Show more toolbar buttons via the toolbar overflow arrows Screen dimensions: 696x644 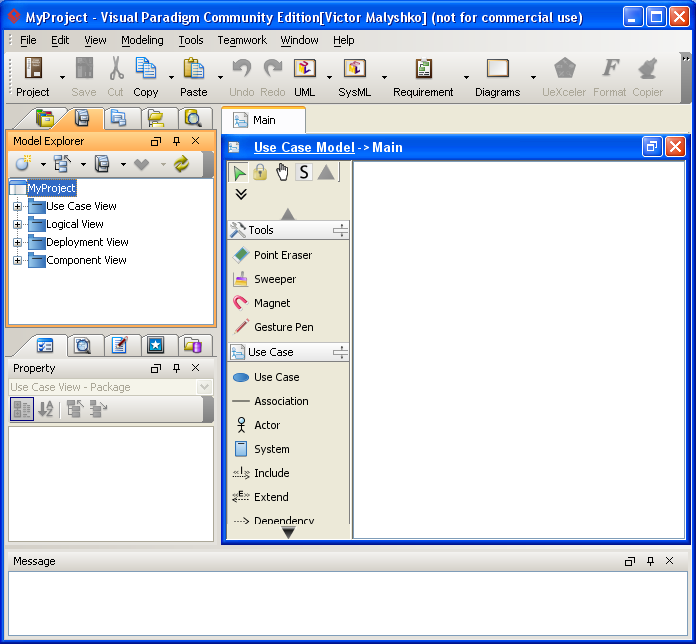[686, 59]
